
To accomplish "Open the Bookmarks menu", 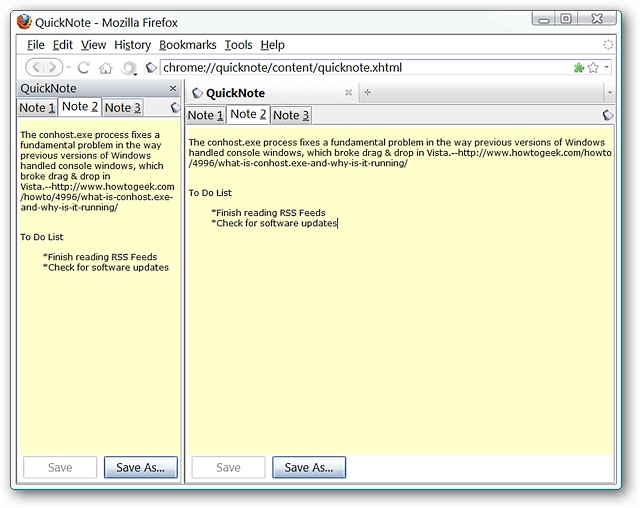I will pos(187,44).
